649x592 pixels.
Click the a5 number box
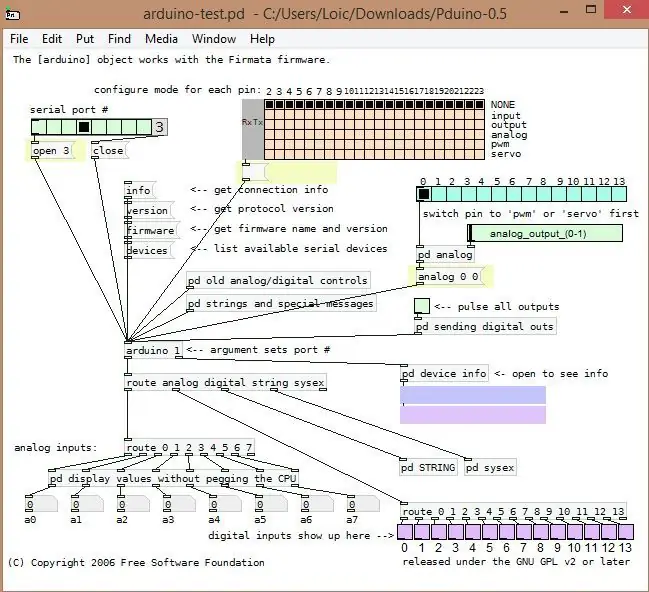(271, 504)
